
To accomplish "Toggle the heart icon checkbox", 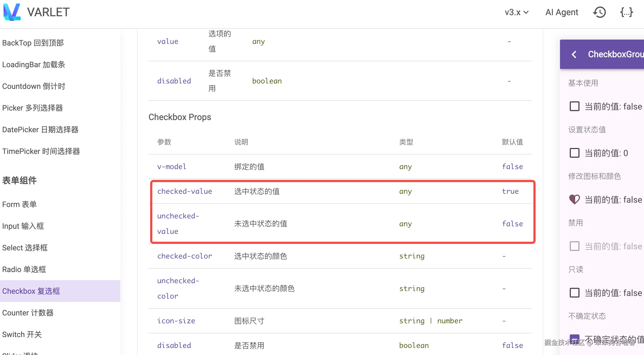I will coord(574,200).
